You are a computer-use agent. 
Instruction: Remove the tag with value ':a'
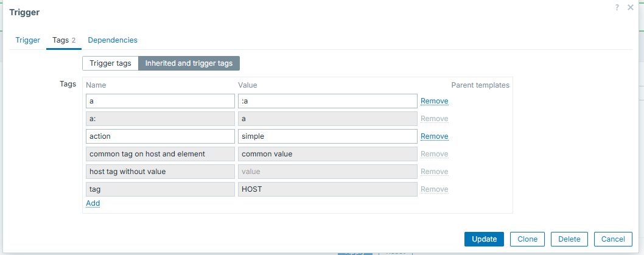(x=434, y=101)
